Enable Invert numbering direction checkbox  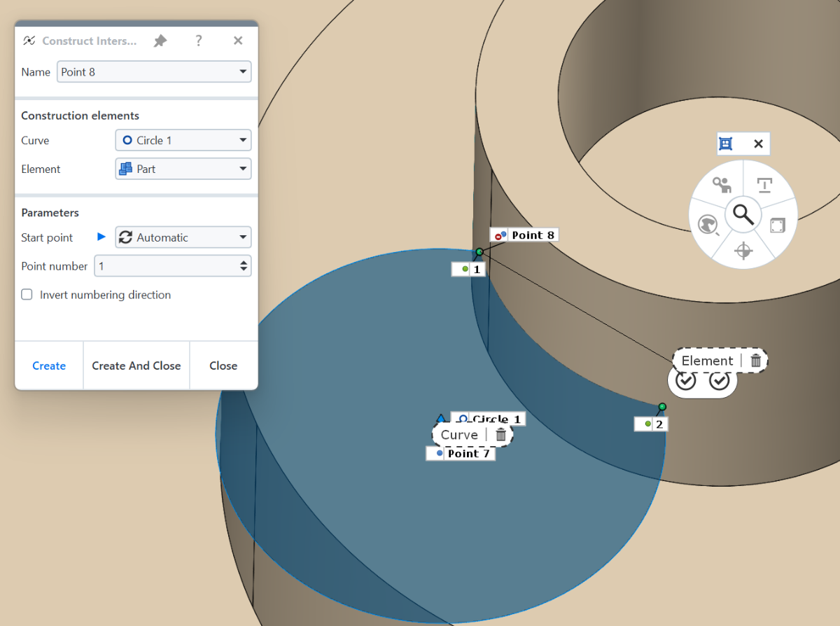tap(27, 295)
